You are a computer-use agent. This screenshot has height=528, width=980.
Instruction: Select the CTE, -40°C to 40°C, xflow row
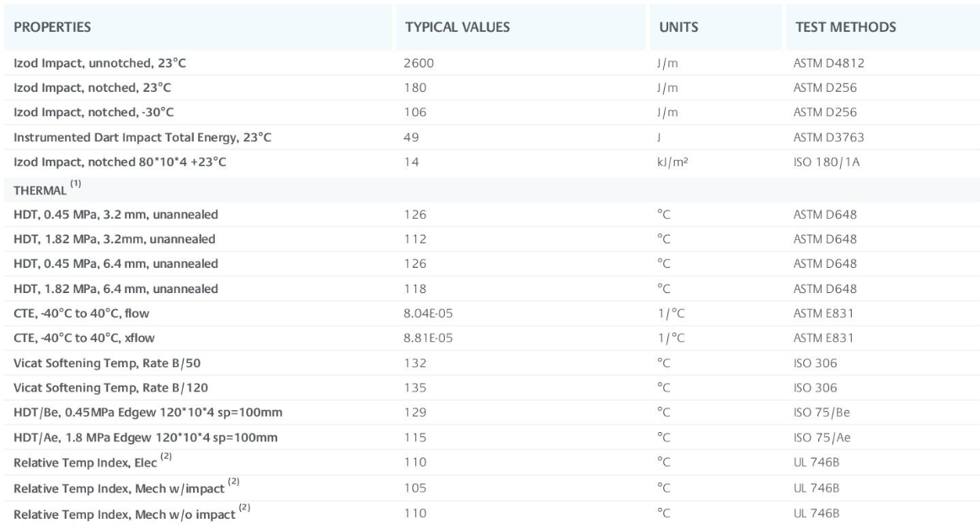click(x=492, y=338)
